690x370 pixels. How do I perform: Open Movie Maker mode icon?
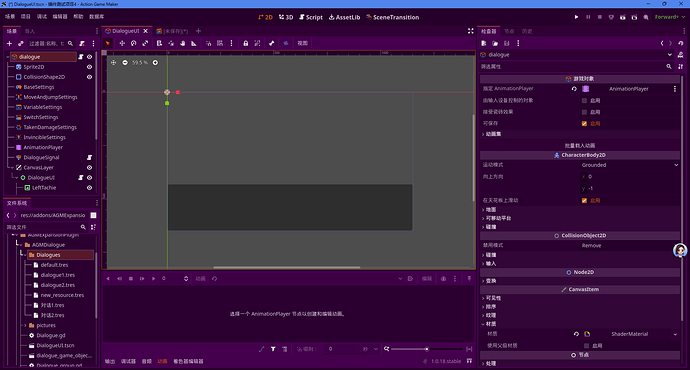click(x=646, y=17)
